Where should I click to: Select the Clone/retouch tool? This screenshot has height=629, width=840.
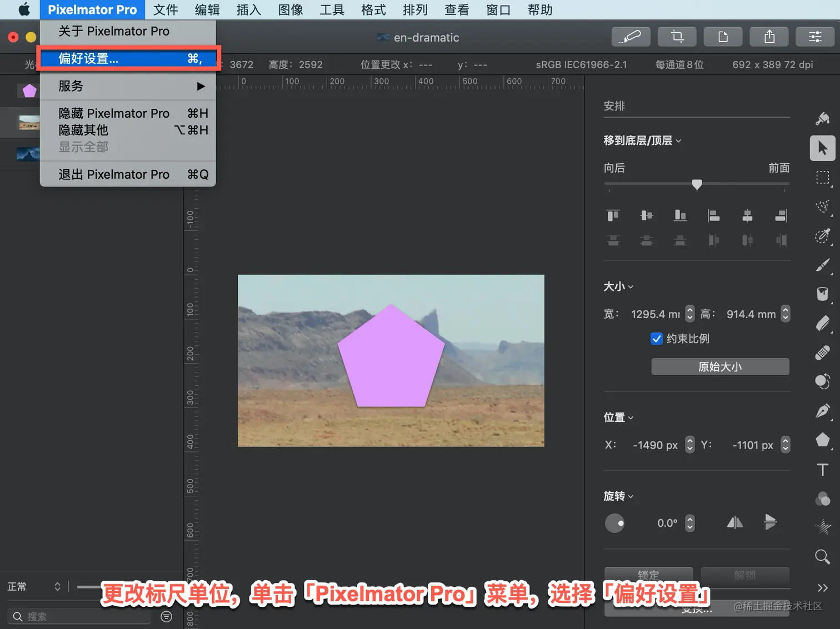(823, 382)
